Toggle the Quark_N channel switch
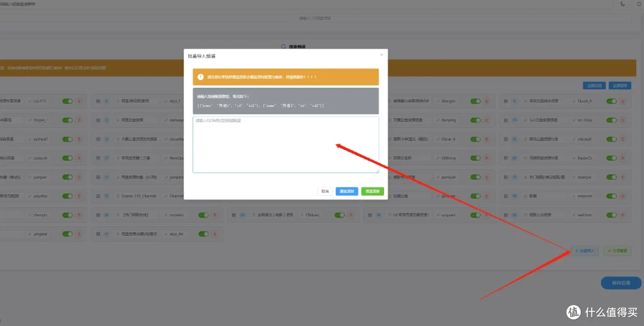This screenshot has width=644, height=326. 612,101
